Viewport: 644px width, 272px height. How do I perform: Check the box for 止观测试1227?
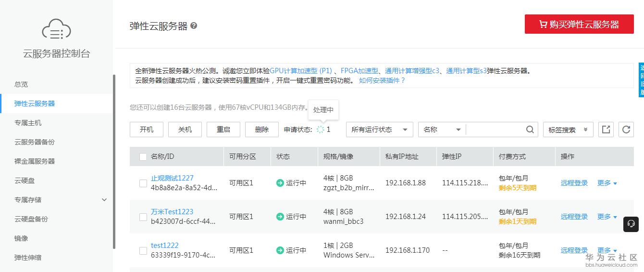143,183
